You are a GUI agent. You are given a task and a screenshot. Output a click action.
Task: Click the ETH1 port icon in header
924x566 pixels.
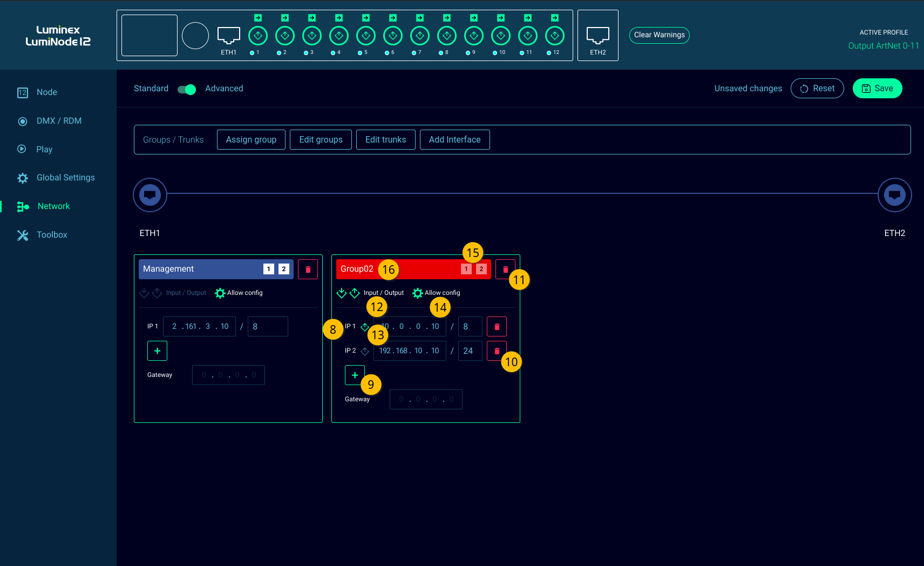[228, 36]
